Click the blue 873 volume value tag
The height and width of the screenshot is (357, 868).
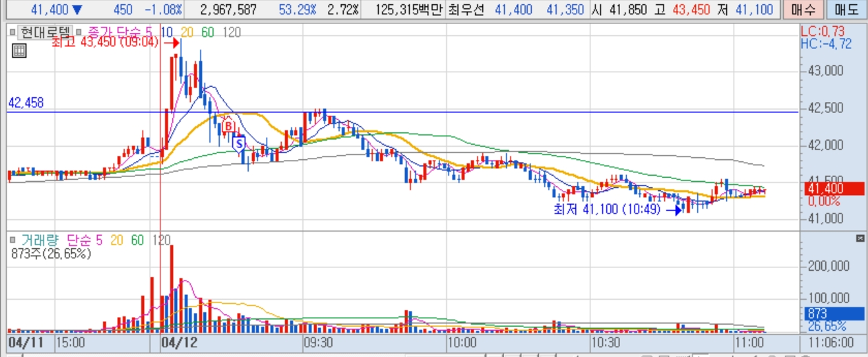[x=818, y=314]
